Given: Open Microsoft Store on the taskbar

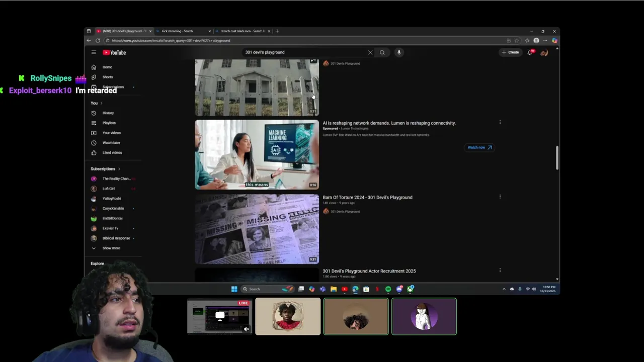Looking at the screenshot, I should 366,289.
